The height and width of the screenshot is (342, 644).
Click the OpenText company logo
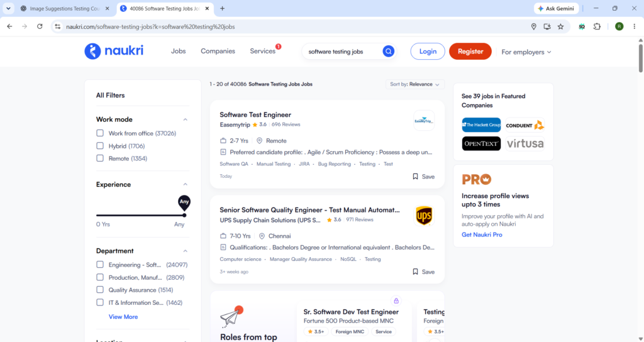tap(481, 144)
